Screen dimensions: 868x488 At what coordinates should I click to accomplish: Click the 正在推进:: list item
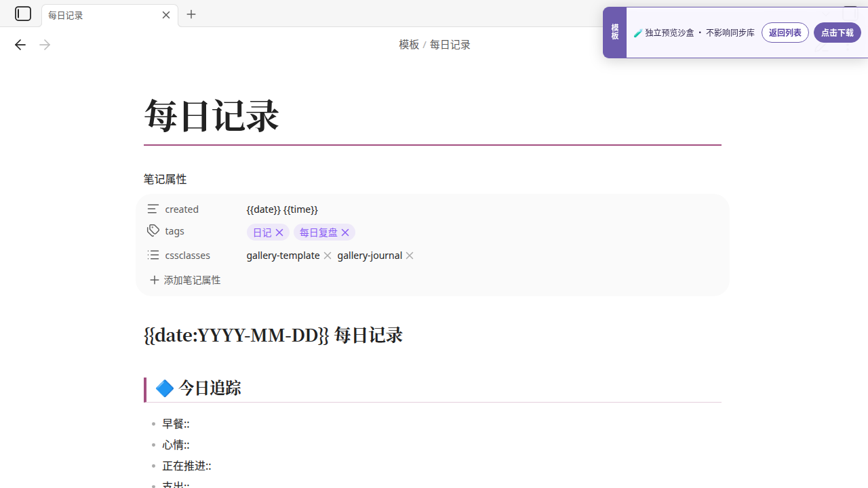pos(186,466)
